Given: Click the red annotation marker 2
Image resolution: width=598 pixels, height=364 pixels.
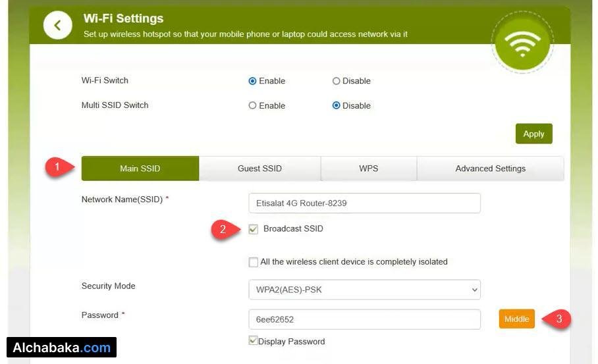Looking at the screenshot, I should pos(224,229).
